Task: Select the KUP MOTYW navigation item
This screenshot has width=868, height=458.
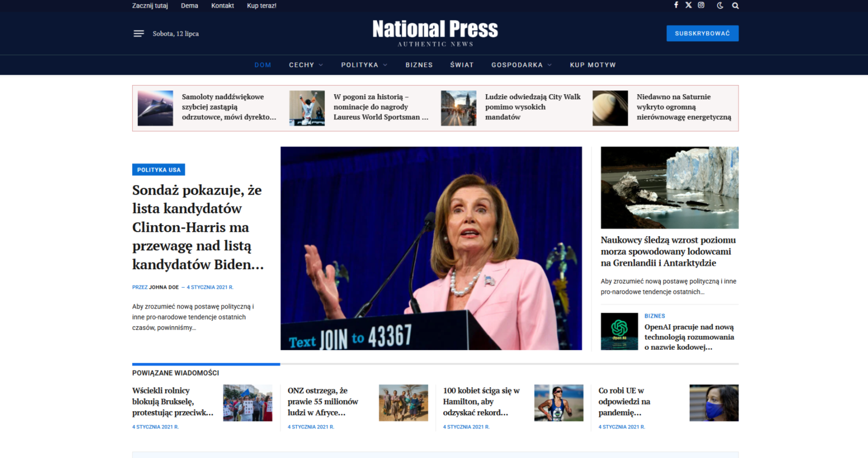Action: (x=593, y=65)
